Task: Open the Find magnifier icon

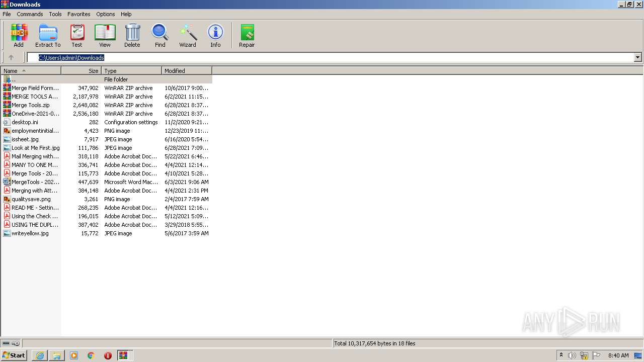Action: [x=160, y=35]
